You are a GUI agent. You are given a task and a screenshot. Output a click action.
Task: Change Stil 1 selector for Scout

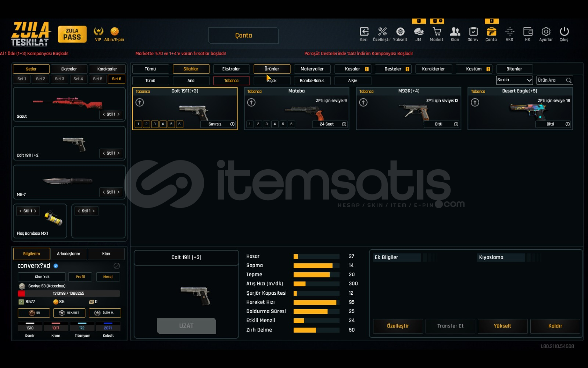point(111,114)
